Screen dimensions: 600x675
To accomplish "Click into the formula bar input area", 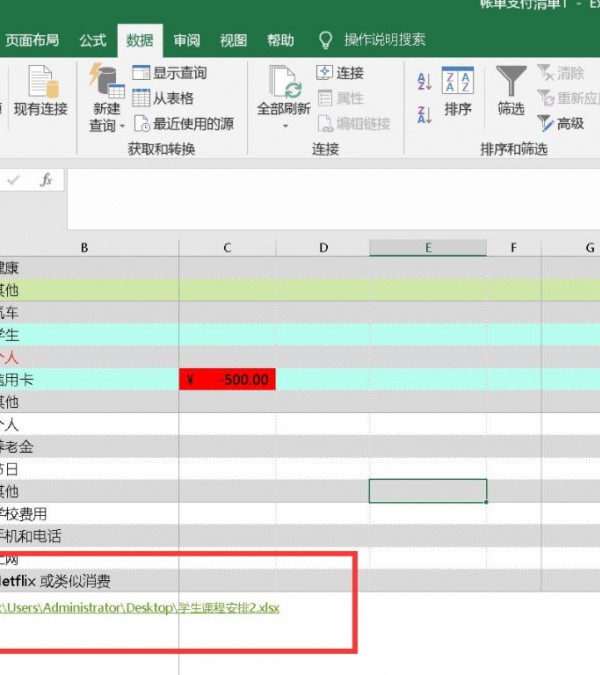I will point(334,199).
